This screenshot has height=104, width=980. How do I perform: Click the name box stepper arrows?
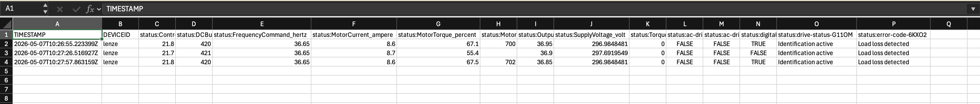[x=45, y=9]
